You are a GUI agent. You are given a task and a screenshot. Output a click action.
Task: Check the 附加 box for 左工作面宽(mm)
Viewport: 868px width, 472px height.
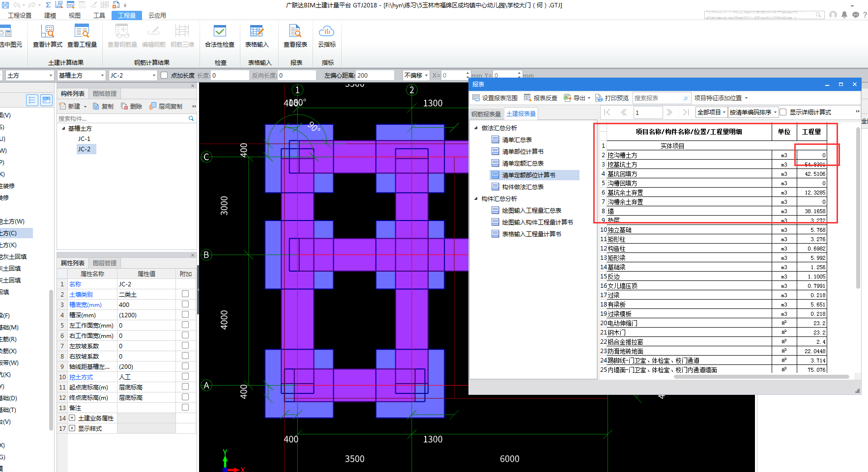click(x=185, y=325)
